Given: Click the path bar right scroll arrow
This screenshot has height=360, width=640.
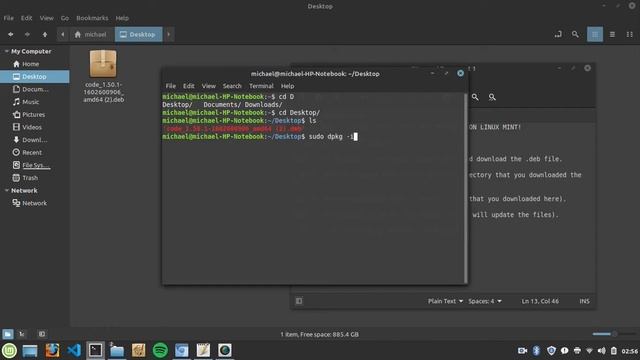Looking at the screenshot, I should (x=169, y=35).
